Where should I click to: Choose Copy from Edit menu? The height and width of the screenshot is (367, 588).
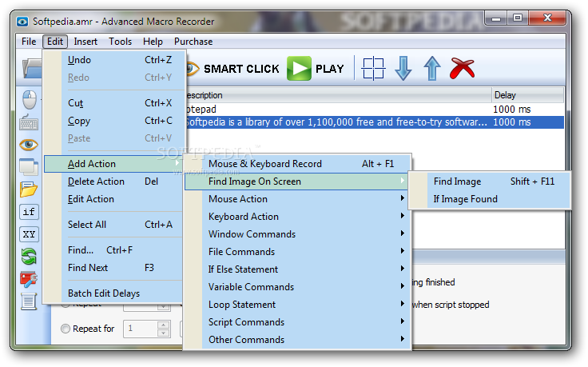[x=114, y=121]
